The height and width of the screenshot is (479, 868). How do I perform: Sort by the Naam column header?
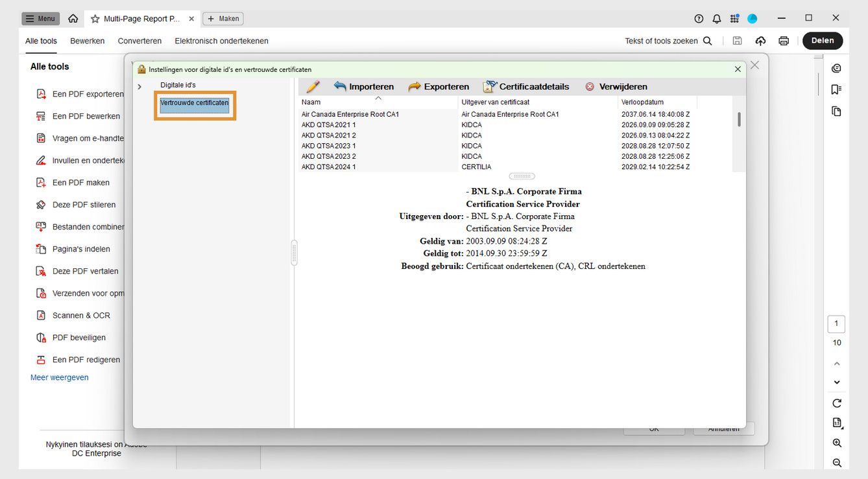pyautogui.click(x=378, y=102)
